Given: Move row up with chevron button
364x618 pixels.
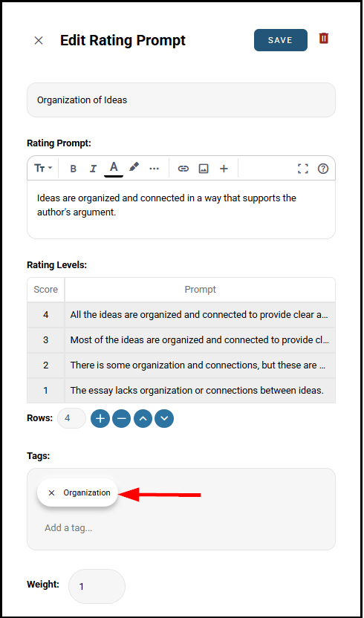Looking at the screenshot, I should point(143,419).
